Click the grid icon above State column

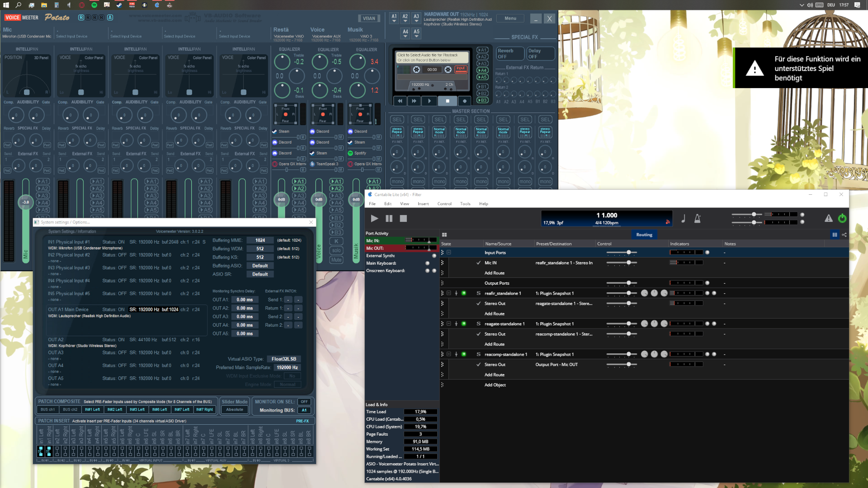(444, 235)
